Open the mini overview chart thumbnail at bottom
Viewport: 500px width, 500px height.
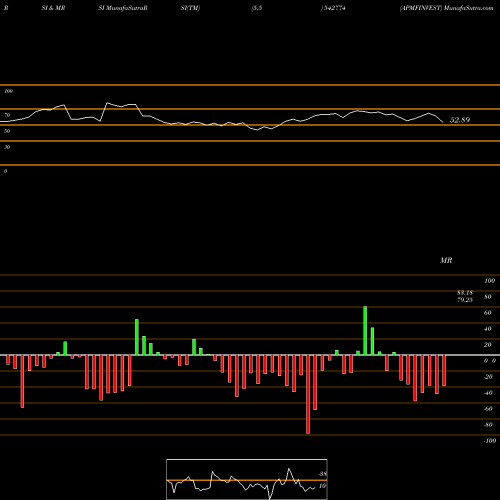coord(247,479)
